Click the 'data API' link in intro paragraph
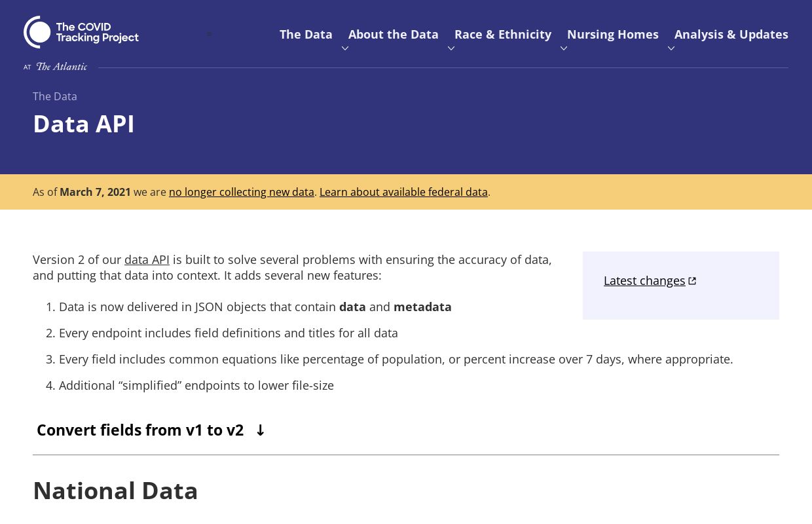The width and height of the screenshot is (812, 524). (147, 260)
